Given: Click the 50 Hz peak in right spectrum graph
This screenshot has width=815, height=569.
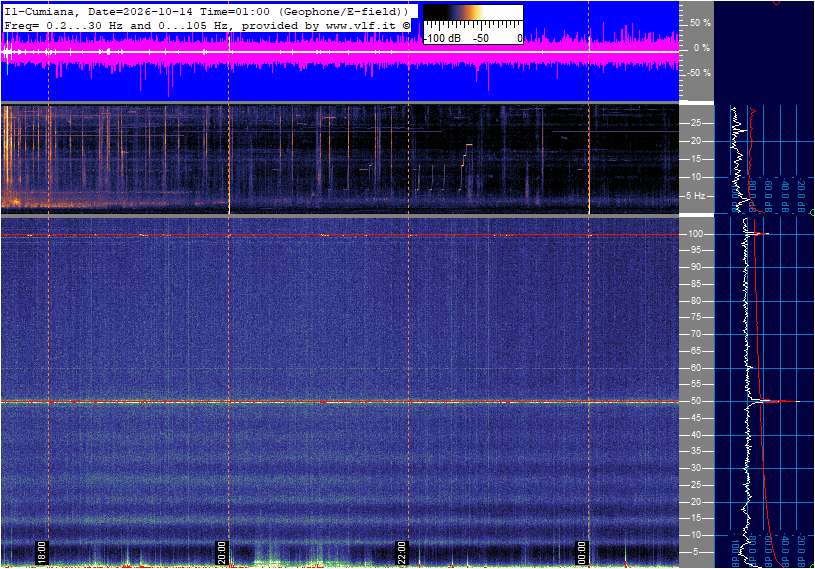Looking at the screenshot, I should pyautogui.click(x=774, y=401).
